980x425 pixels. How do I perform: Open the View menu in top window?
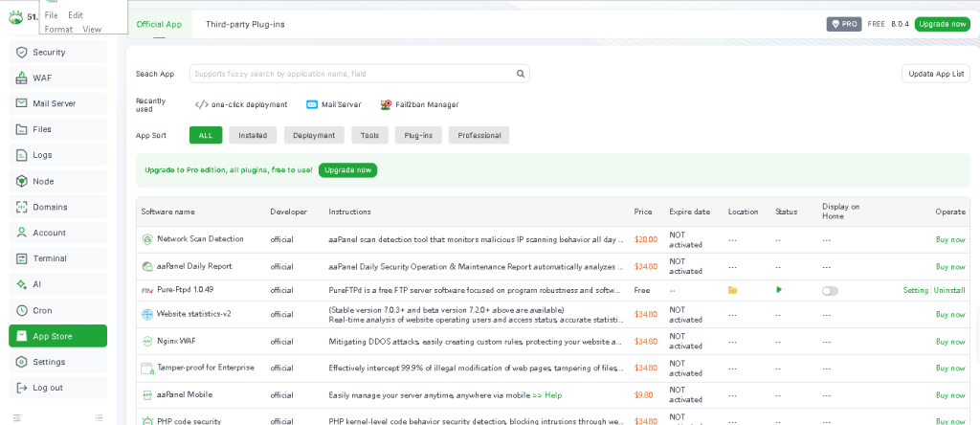tap(92, 29)
